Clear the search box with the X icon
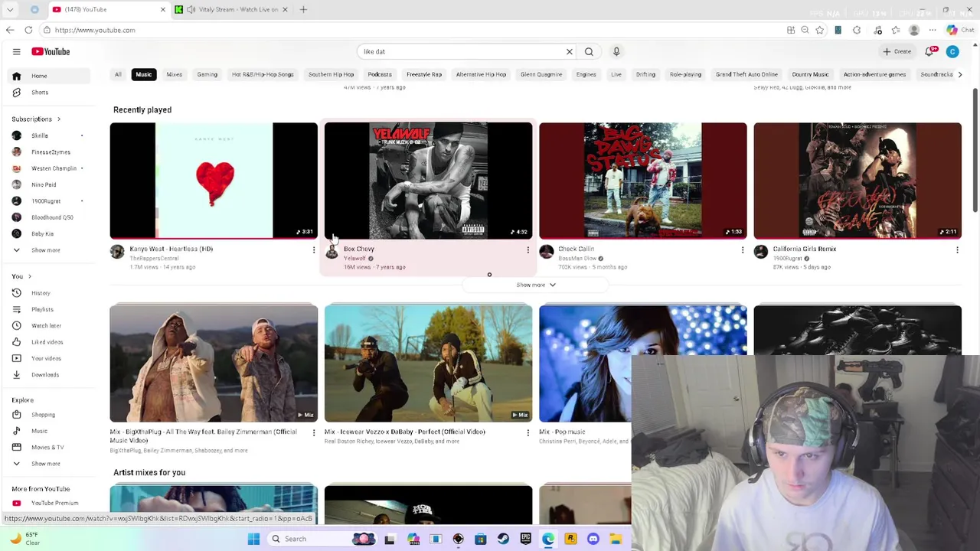Image resolution: width=980 pixels, height=551 pixels. click(569, 51)
